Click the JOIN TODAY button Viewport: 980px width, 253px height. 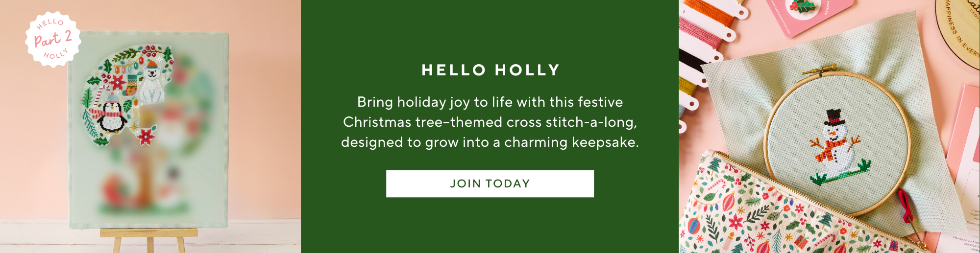click(490, 184)
